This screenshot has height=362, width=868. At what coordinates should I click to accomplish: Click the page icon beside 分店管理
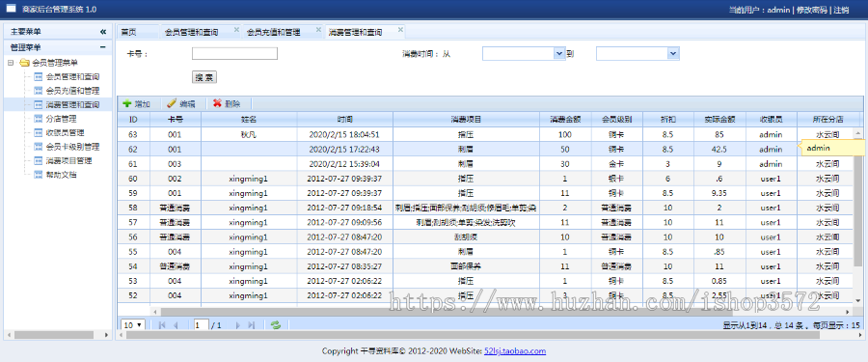(x=39, y=119)
